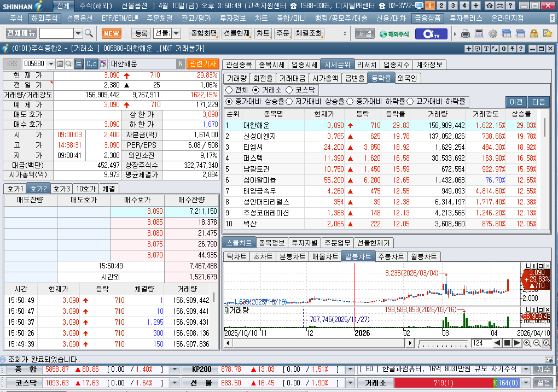Switch to the 분봉차트 tab

[x=292, y=256]
